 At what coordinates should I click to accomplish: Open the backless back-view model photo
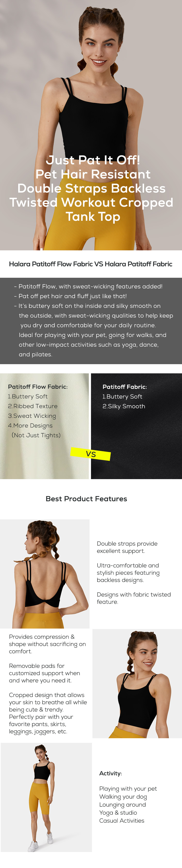point(44,573)
